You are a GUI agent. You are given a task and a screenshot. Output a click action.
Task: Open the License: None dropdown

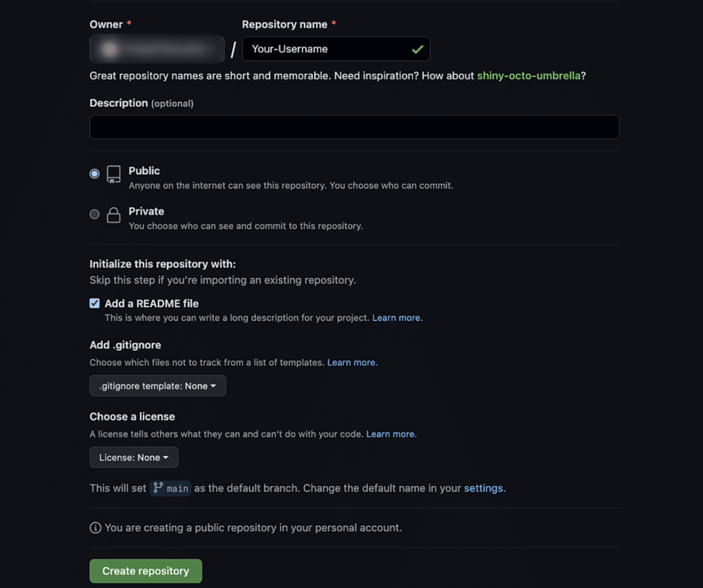[134, 458]
